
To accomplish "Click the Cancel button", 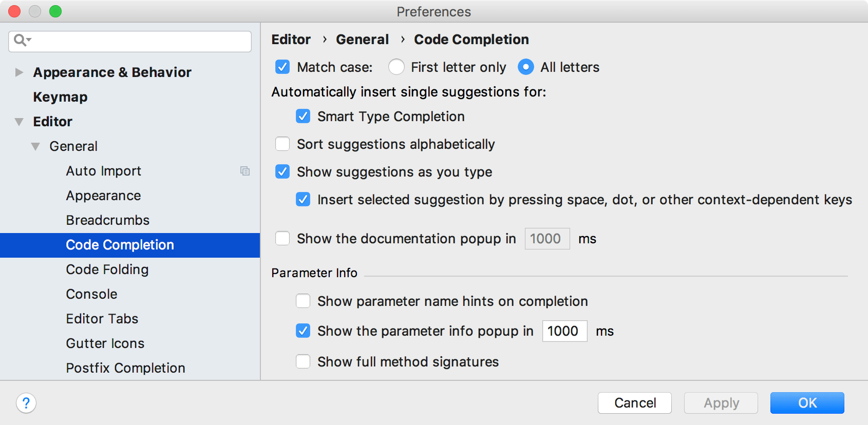I will tap(634, 403).
